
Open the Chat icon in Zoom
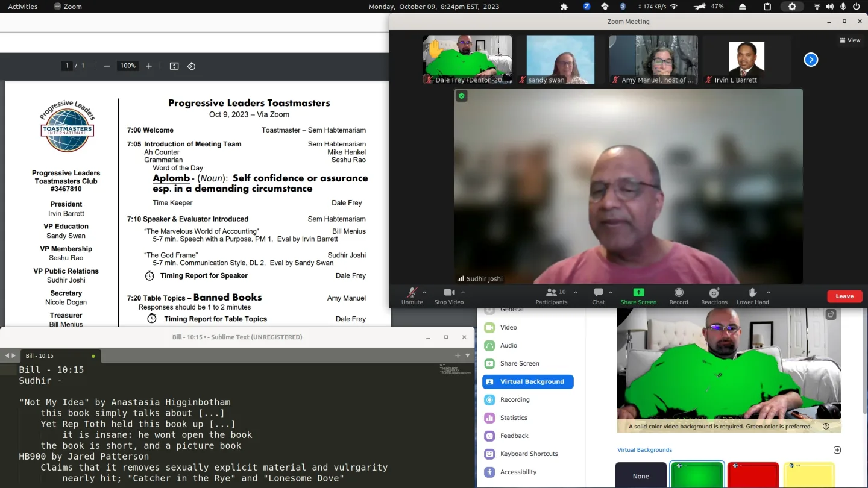599,292
